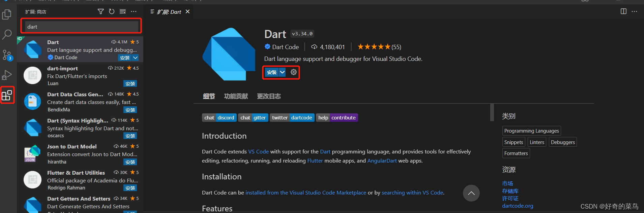The image size is (644, 213).
Task: Refresh the extensions list
Action: [x=112, y=11]
